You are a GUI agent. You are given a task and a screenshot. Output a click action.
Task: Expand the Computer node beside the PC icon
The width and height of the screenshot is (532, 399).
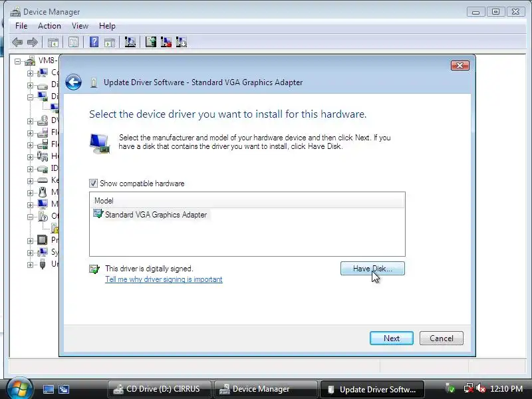(30, 73)
